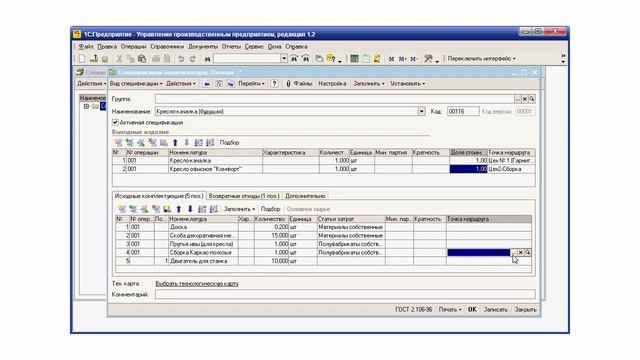Open Вид спецификации dropdown

coord(136,83)
